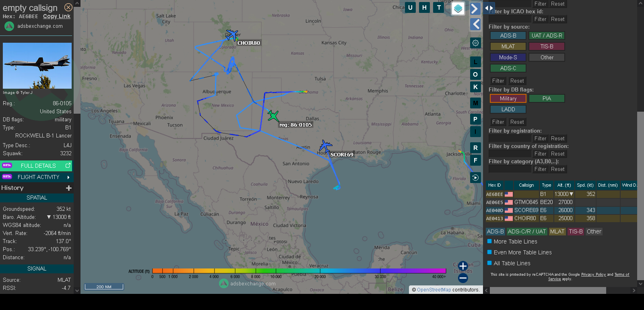This screenshot has height=310, width=644.
Task: Expand the History section plus icon
Action: coord(69,188)
